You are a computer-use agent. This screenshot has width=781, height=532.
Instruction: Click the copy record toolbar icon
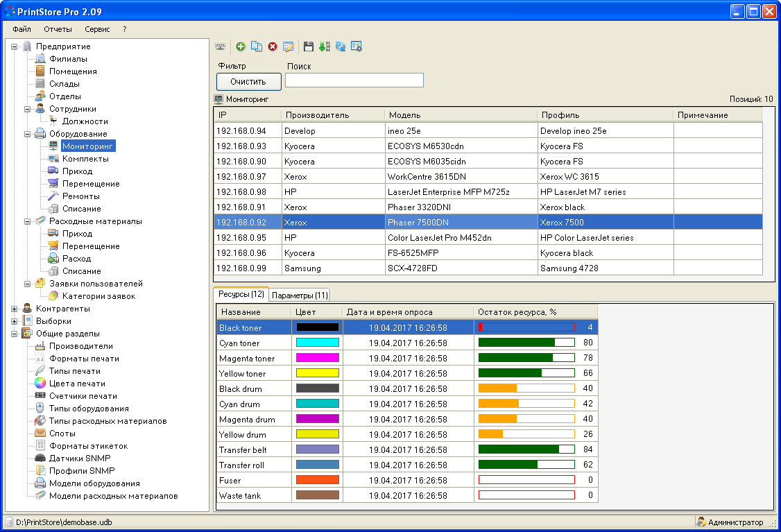[257, 46]
